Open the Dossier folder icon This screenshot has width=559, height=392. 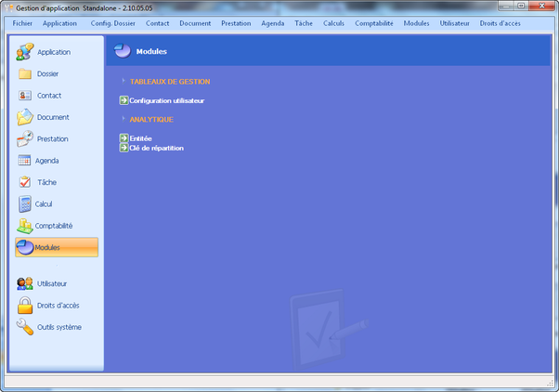[x=25, y=73]
